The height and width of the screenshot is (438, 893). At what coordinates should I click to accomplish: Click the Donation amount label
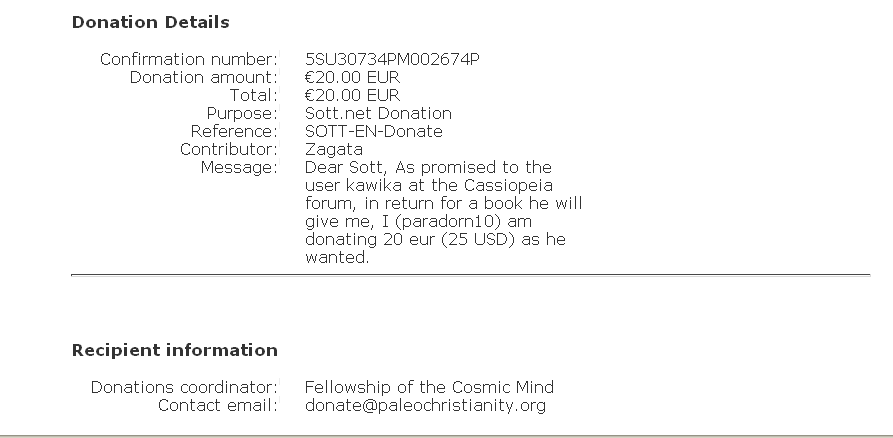click(203, 78)
